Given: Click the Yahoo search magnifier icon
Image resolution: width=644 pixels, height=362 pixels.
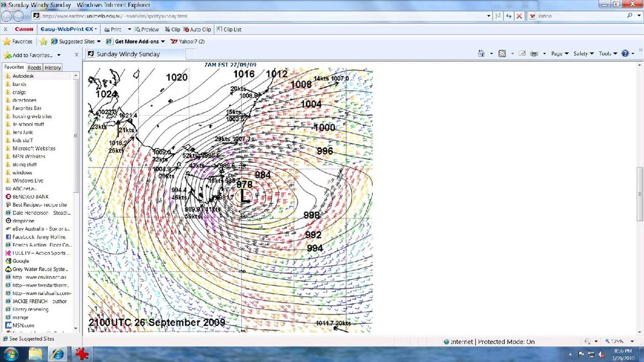Looking at the screenshot, I should click(x=630, y=16).
